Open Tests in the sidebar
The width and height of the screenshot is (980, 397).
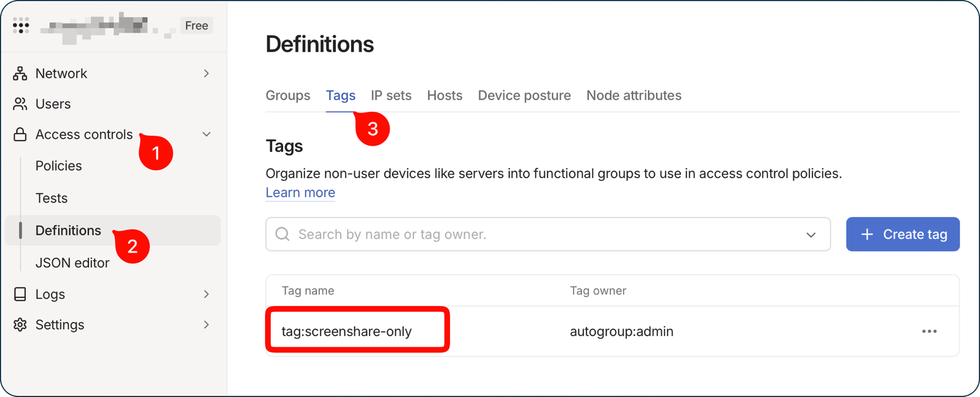(x=52, y=198)
